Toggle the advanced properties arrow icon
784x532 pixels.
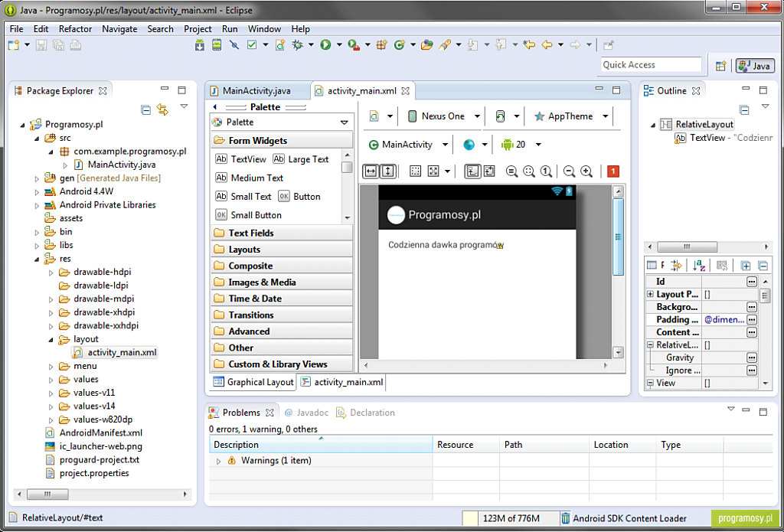pos(676,266)
